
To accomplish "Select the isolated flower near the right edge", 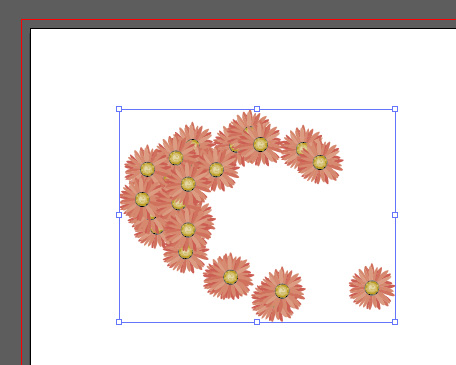I will [x=372, y=287].
